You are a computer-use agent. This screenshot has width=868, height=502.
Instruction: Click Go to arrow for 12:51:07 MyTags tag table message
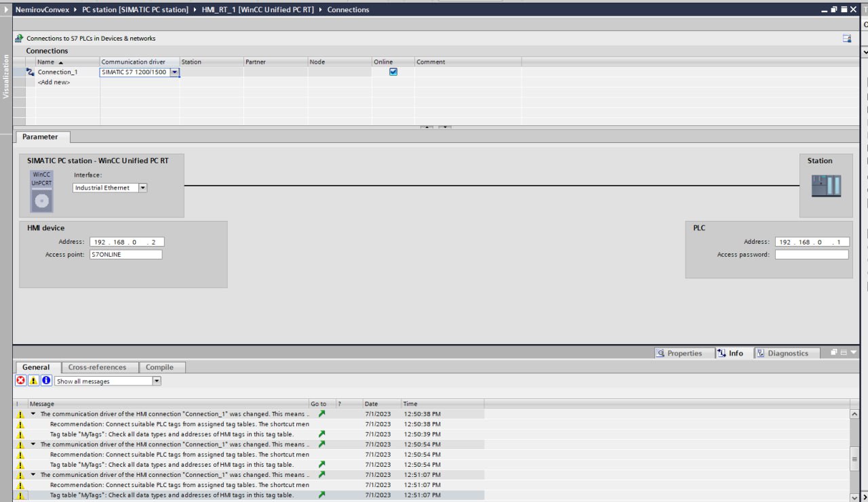(x=321, y=495)
